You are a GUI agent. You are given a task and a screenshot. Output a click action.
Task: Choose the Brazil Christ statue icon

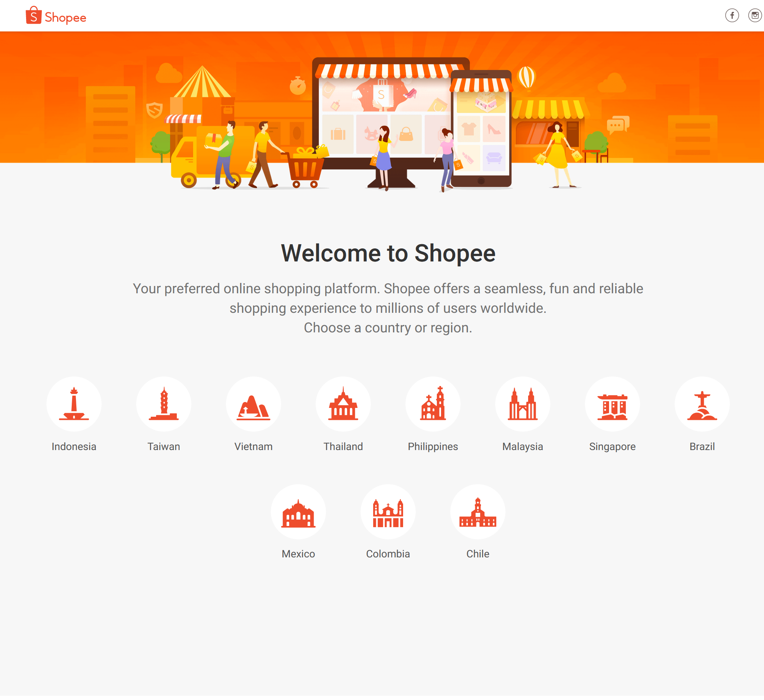(x=702, y=404)
